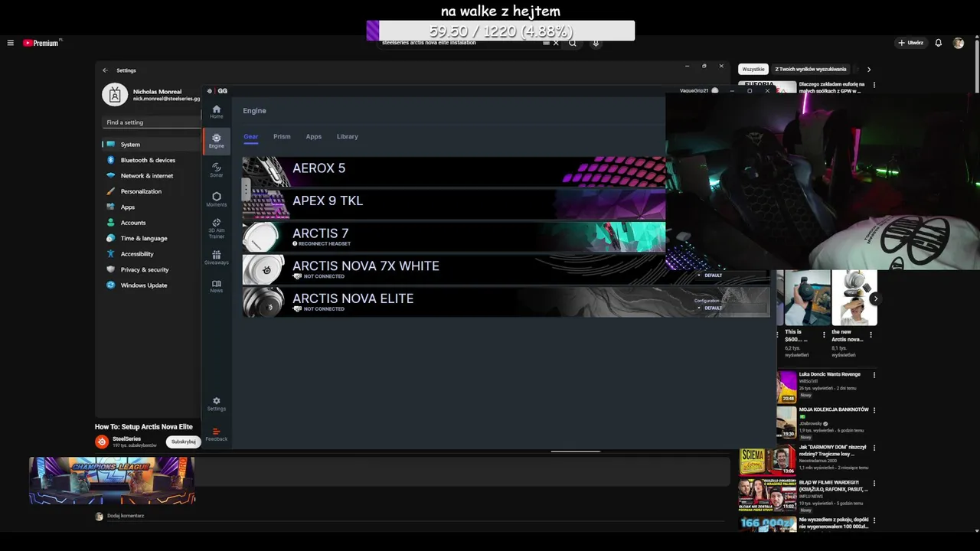Image resolution: width=980 pixels, height=551 pixels.
Task: Clear the YouTube search query with X
Action: (556, 43)
